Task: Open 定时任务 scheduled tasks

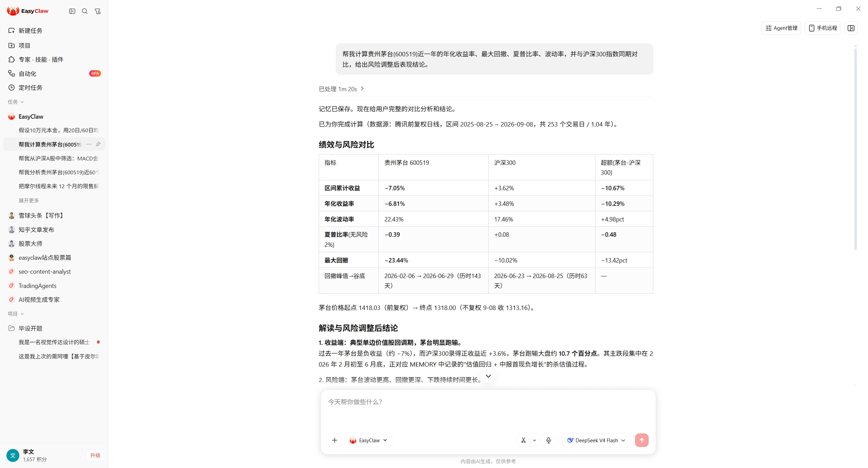Action: (x=54, y=87)
